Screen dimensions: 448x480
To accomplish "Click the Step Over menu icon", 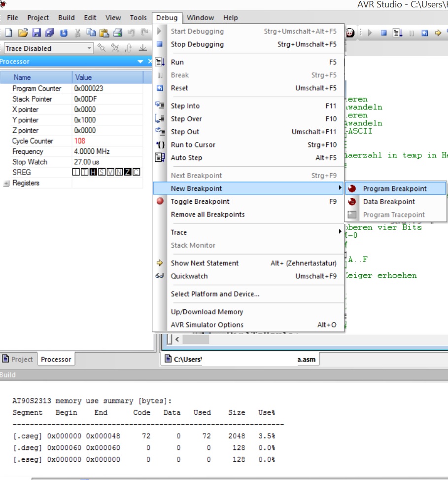I will point(160,118).
